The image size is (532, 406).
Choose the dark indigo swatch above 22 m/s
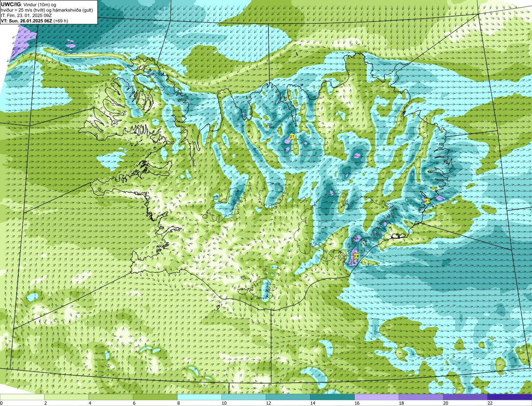[x=510, y=397]
